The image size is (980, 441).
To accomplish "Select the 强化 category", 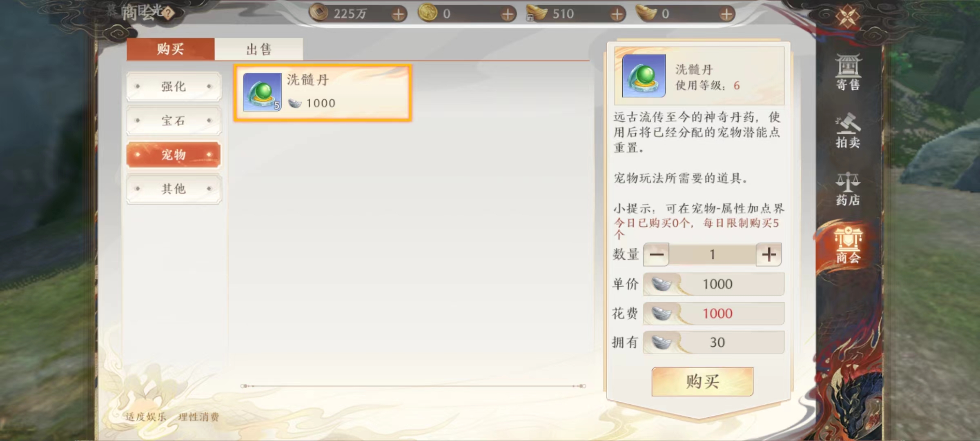I will pos(174,86).
